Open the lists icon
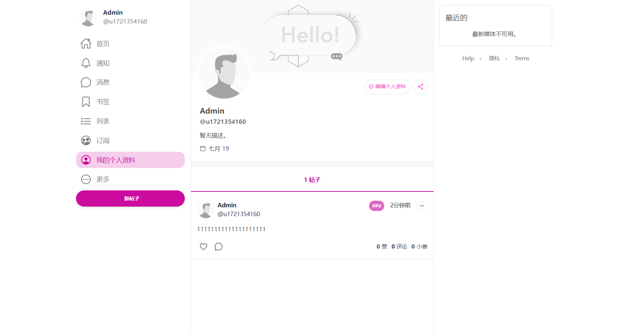Screen dimensions: 644x333 [x=86, y=121]
